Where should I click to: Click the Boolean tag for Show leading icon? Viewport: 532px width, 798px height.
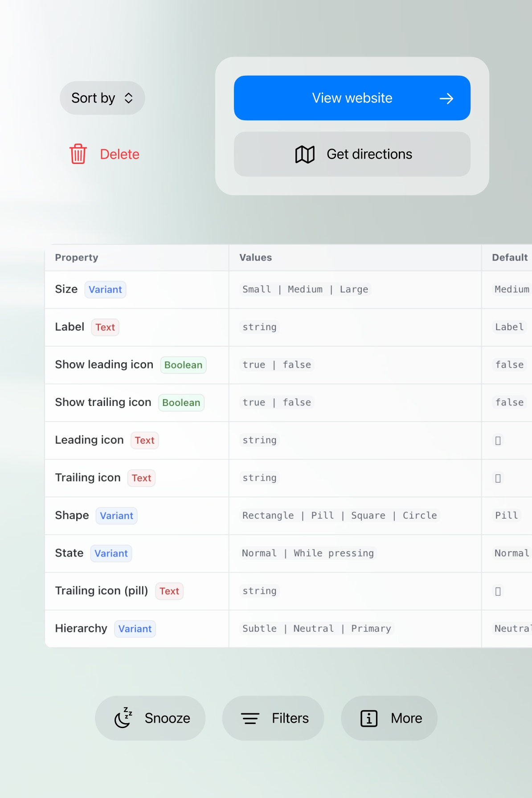pyautogui.click(x=183, y=365)
